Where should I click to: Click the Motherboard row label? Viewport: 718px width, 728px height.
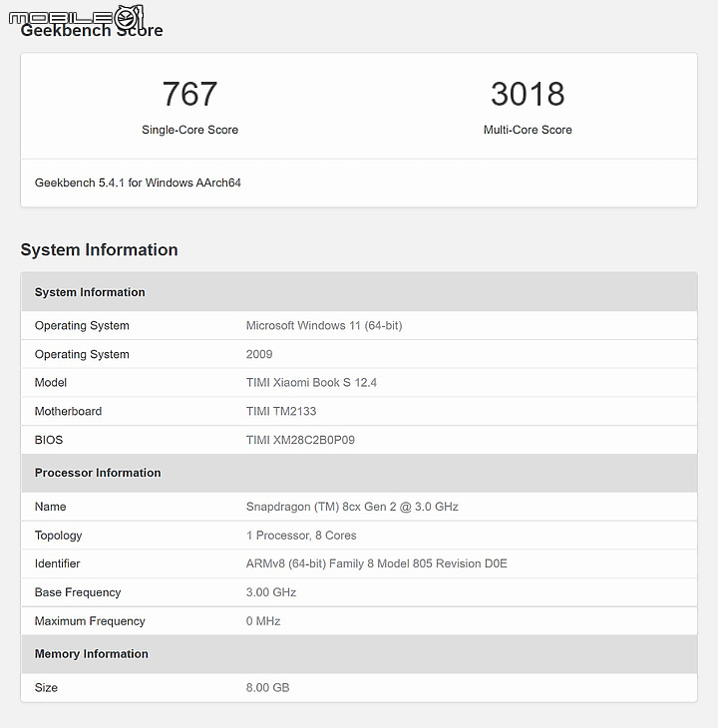click(x=68, y=411)
